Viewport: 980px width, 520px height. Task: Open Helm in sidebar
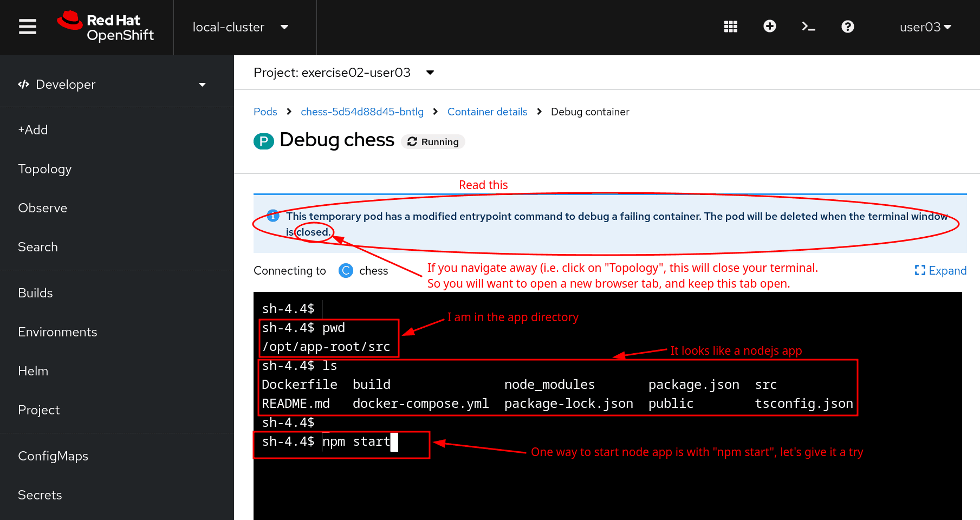point(33,371)
